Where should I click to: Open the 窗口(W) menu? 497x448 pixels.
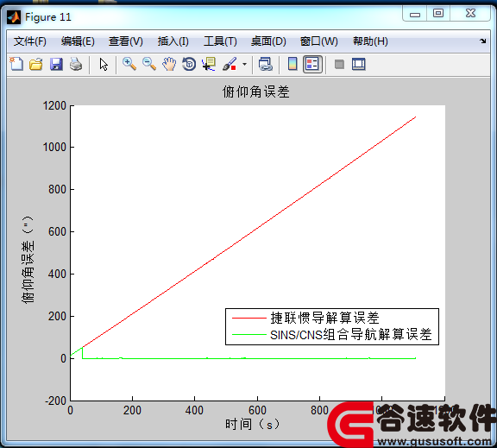pos(319,41)
